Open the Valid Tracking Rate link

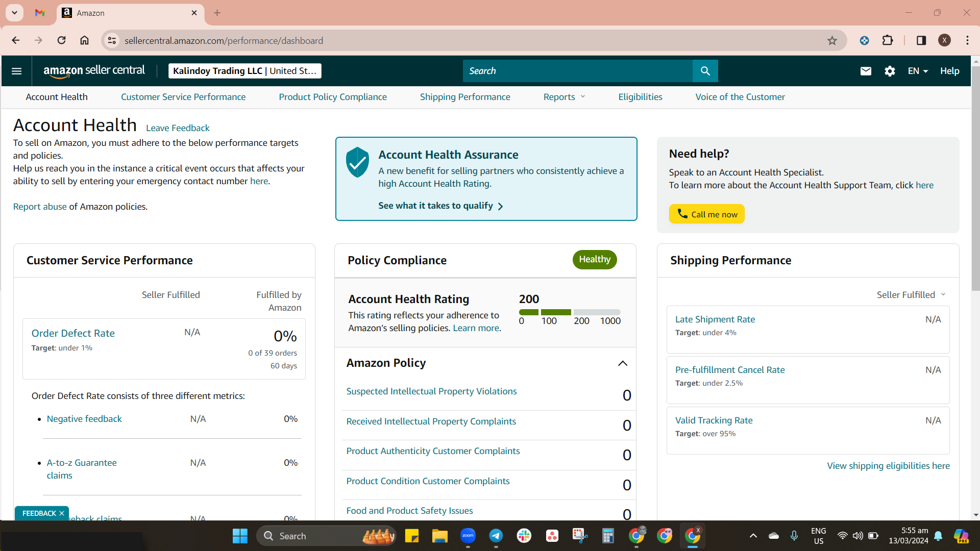[x=714, y=420]
